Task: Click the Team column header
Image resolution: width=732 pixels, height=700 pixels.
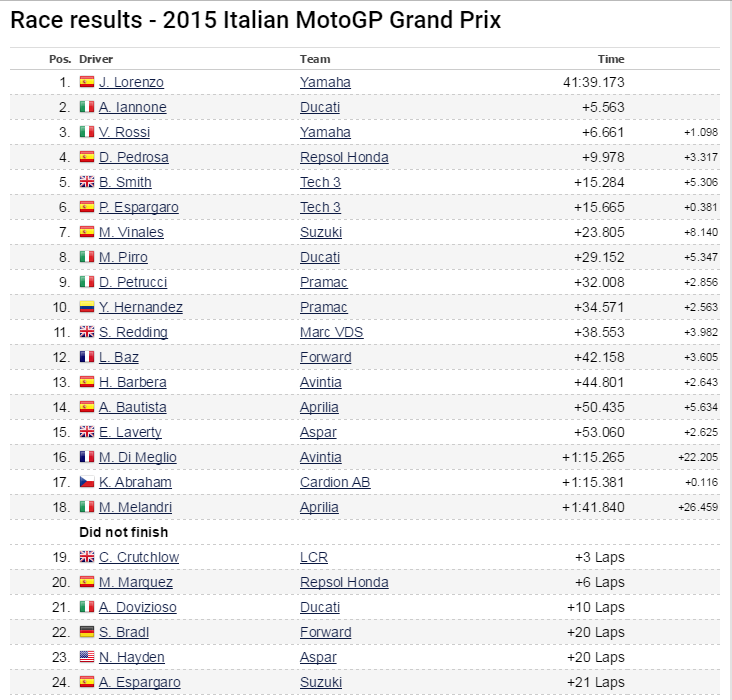Action: pyautogui.click(x=315, y=59)
